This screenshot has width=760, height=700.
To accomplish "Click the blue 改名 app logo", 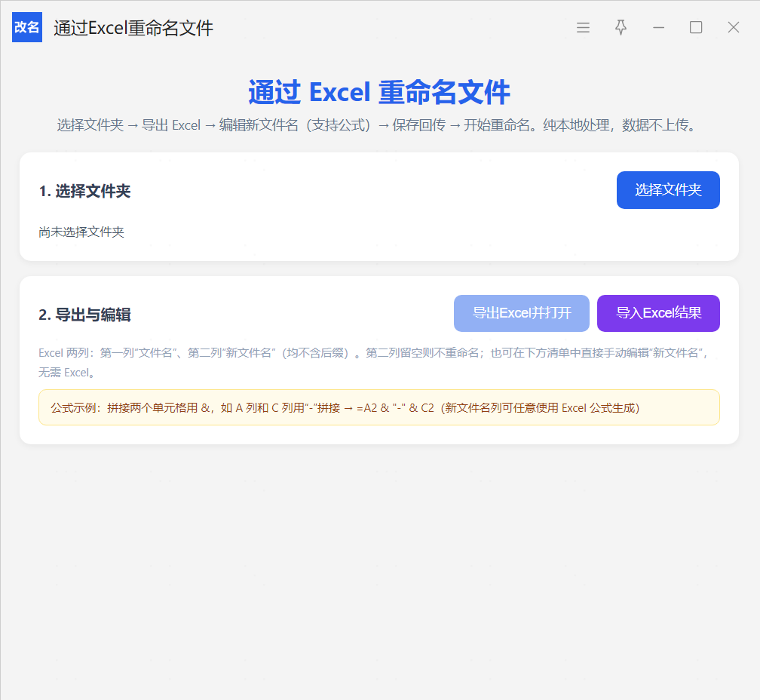I will tap(27, 27).
